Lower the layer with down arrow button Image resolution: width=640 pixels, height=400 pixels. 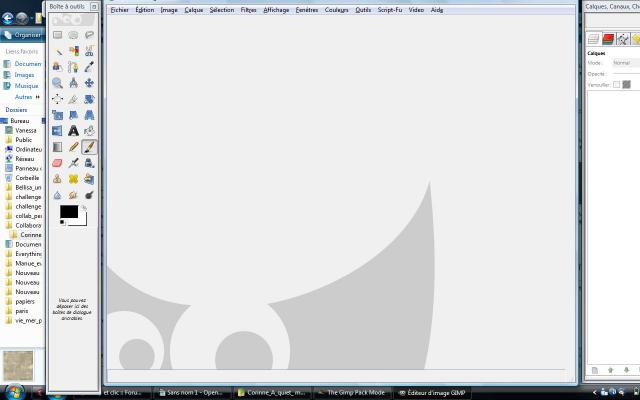pos(626,370)
